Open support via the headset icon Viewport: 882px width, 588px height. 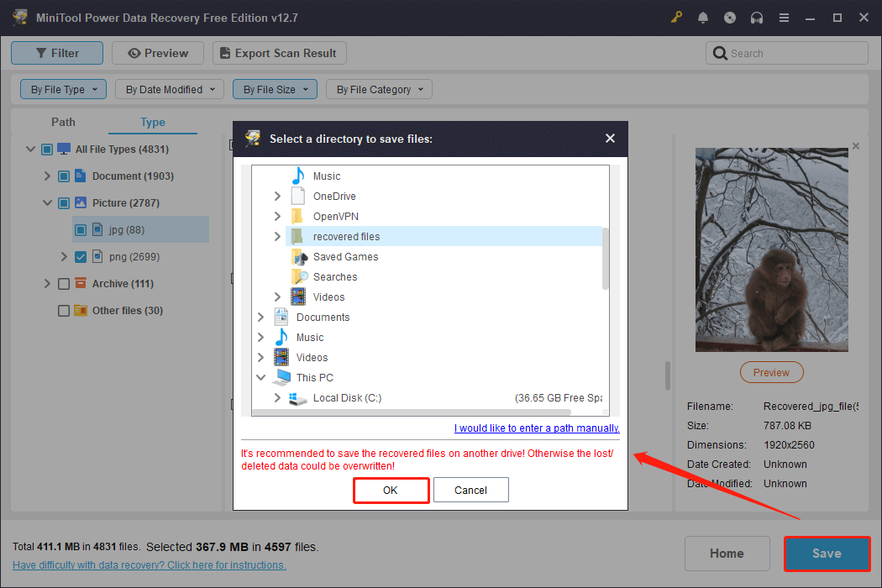click(757, 17)
